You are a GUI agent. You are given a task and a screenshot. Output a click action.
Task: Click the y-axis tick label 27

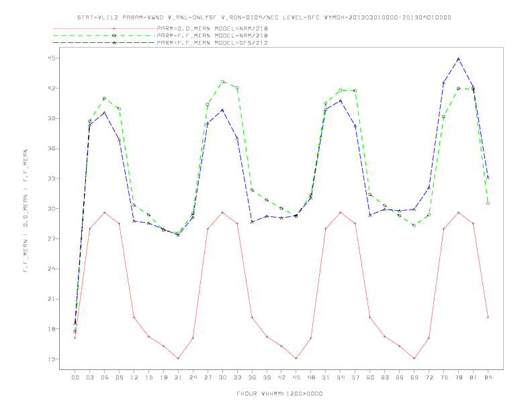pyautogui.click(x=51, y=238)
